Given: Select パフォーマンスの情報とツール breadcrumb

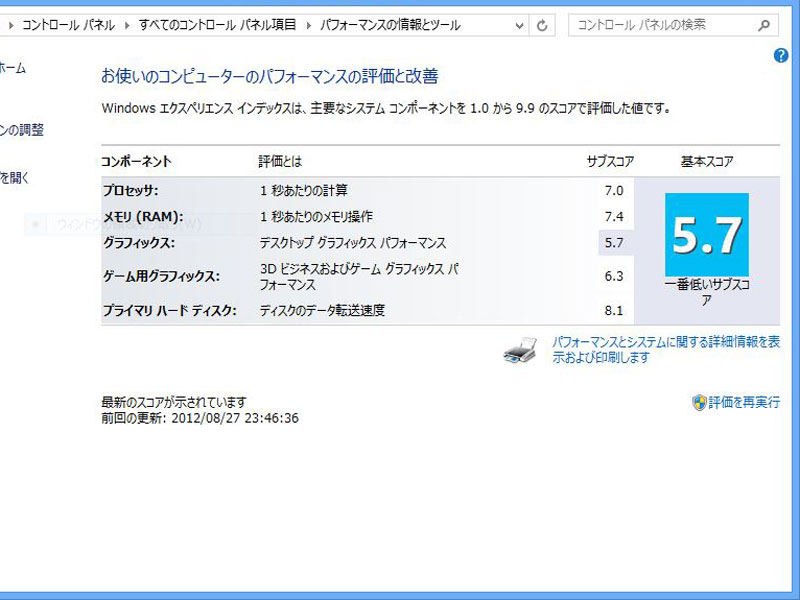Looking at the screenshot, I should [390, 25].
